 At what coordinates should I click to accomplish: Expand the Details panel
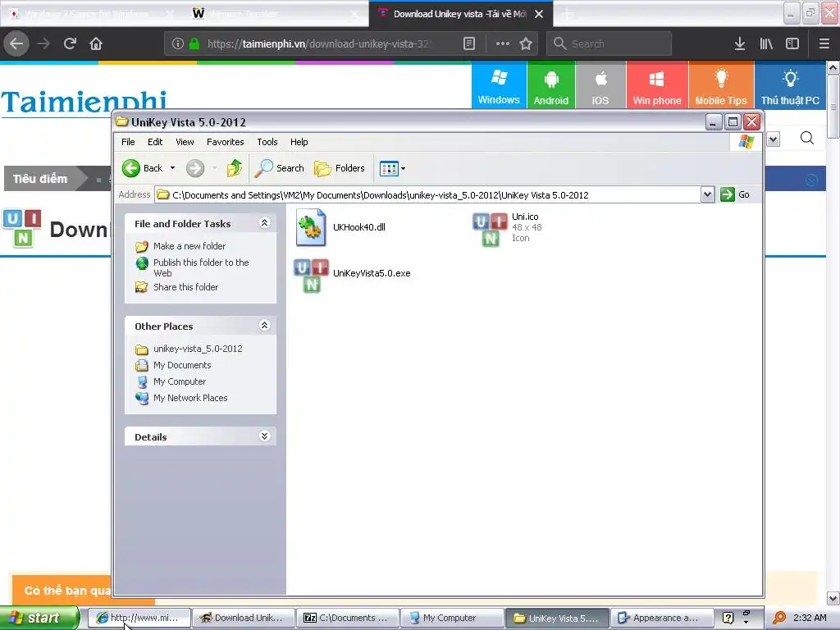(x=264, y=436)
